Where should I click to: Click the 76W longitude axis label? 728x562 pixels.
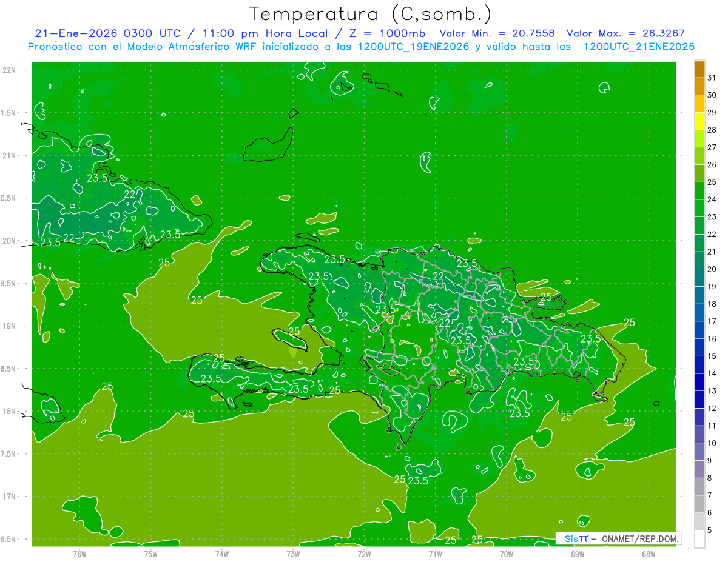pyautogui.click(x=79, y=554)
